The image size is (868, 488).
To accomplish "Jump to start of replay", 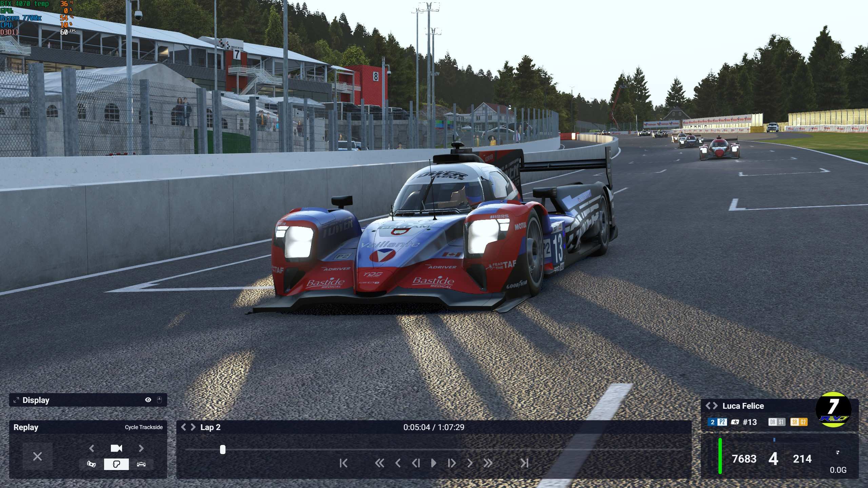I will pyautogui.click(x=343, y=463).
